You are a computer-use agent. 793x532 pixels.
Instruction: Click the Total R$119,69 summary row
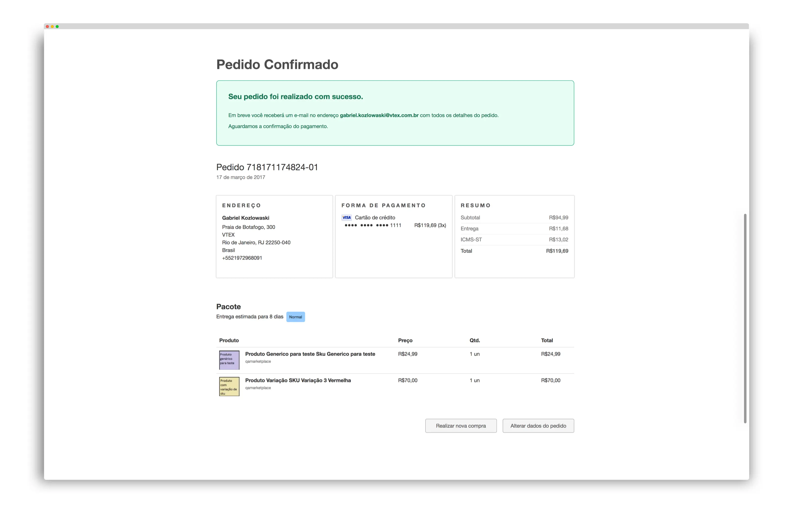(514, 251)
